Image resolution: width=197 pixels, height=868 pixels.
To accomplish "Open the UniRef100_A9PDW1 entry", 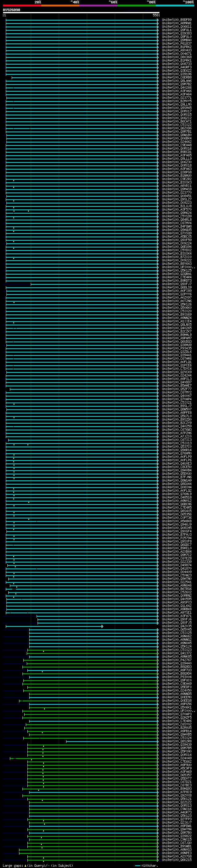I will 177,826.
